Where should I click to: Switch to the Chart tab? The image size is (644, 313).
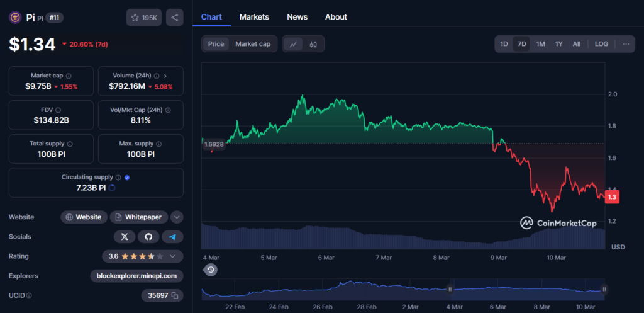211,17
